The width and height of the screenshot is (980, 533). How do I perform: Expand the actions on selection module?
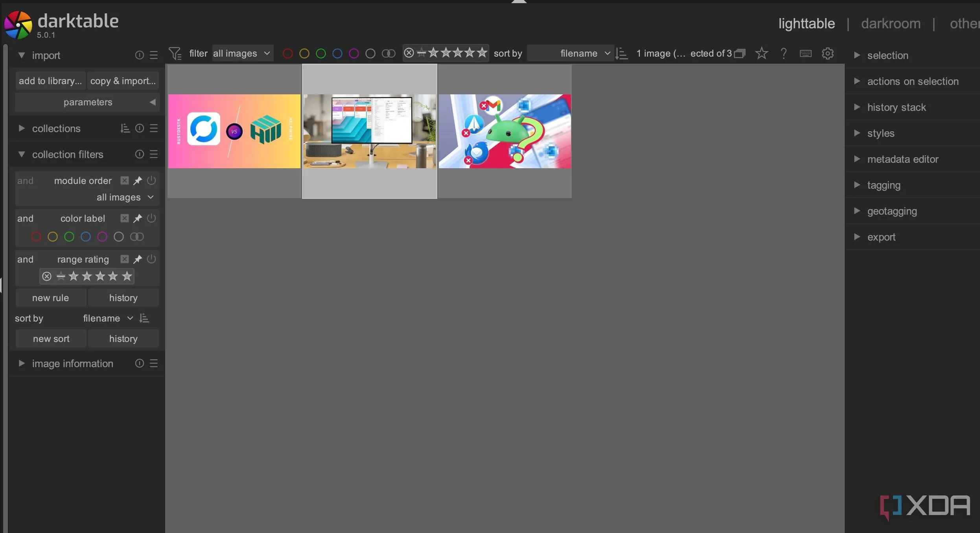[857, 81]
